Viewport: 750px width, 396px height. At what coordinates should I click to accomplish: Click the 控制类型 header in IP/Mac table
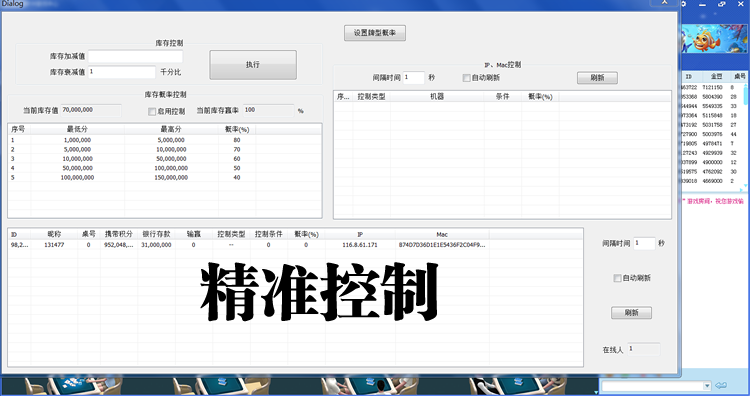click(372, 97)
